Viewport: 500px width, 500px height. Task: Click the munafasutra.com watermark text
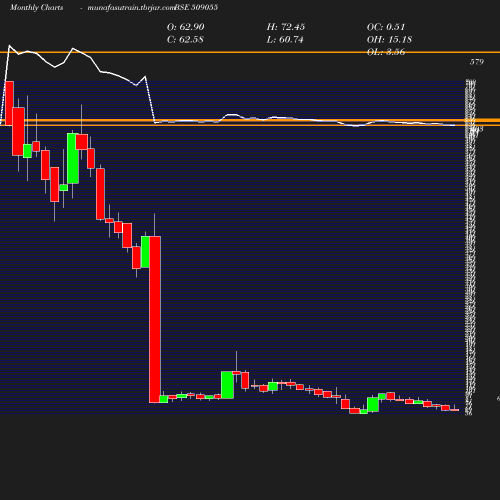click(131, 7)
